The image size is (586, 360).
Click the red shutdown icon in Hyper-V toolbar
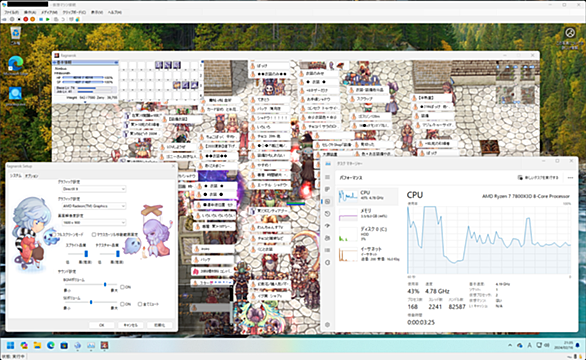[25, 19]
